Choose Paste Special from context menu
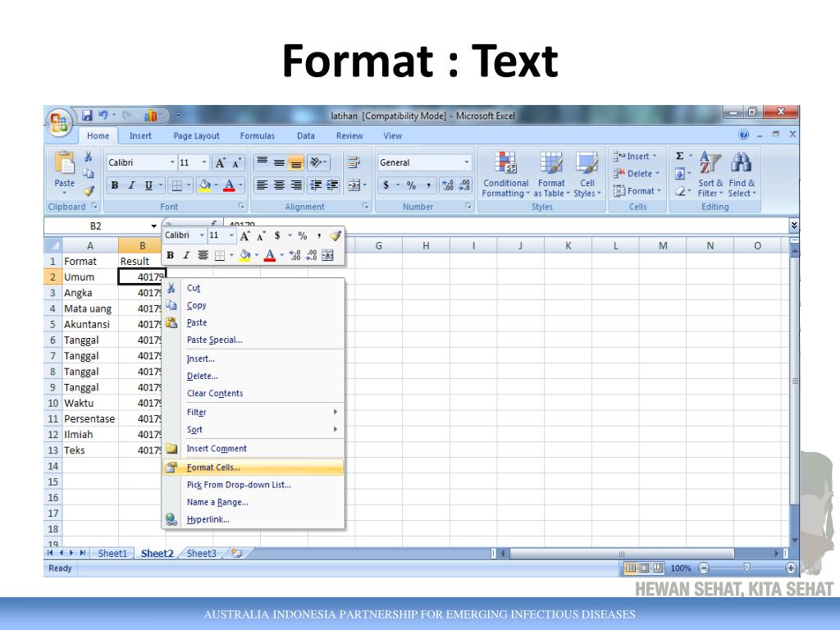This screenshot has height=630, width=840. pos(253,340)
